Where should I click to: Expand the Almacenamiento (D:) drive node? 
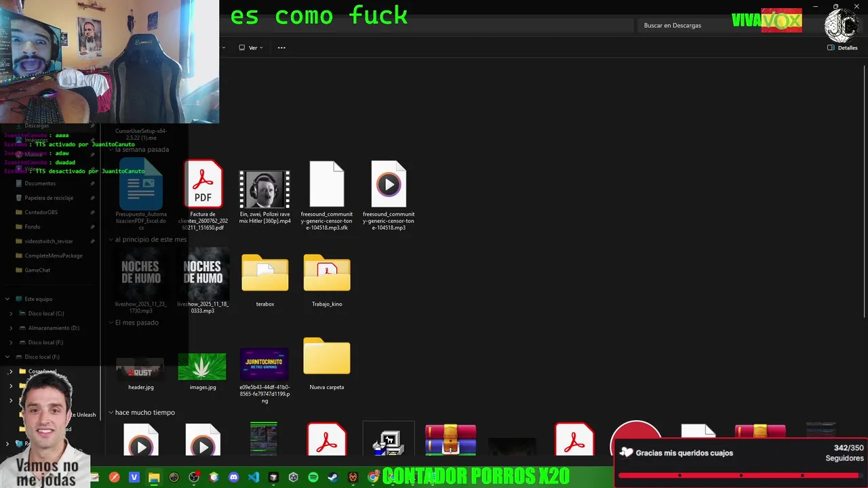tap(11, 328)
